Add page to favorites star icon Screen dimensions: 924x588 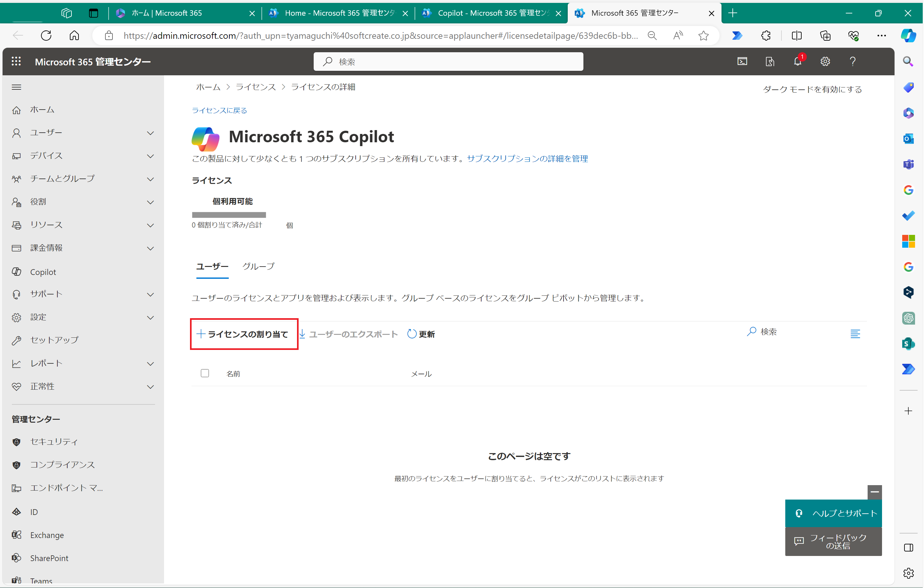click(703, 36)
